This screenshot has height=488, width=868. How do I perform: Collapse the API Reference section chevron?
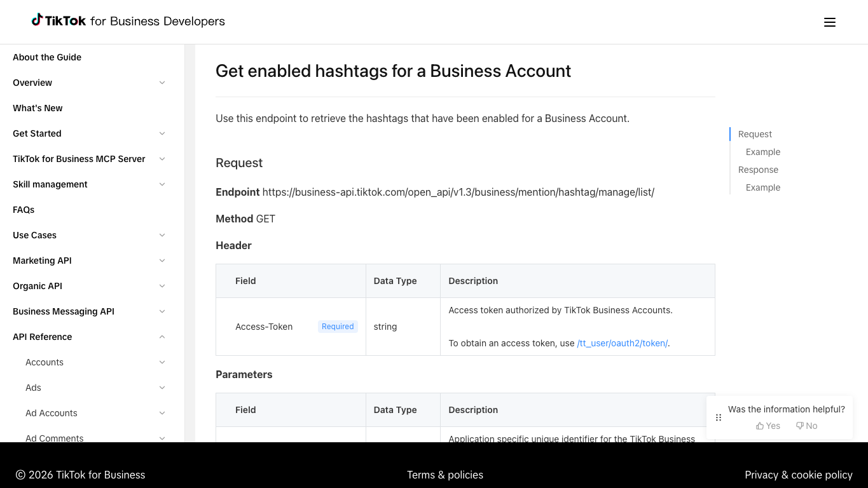pos(162,337)
